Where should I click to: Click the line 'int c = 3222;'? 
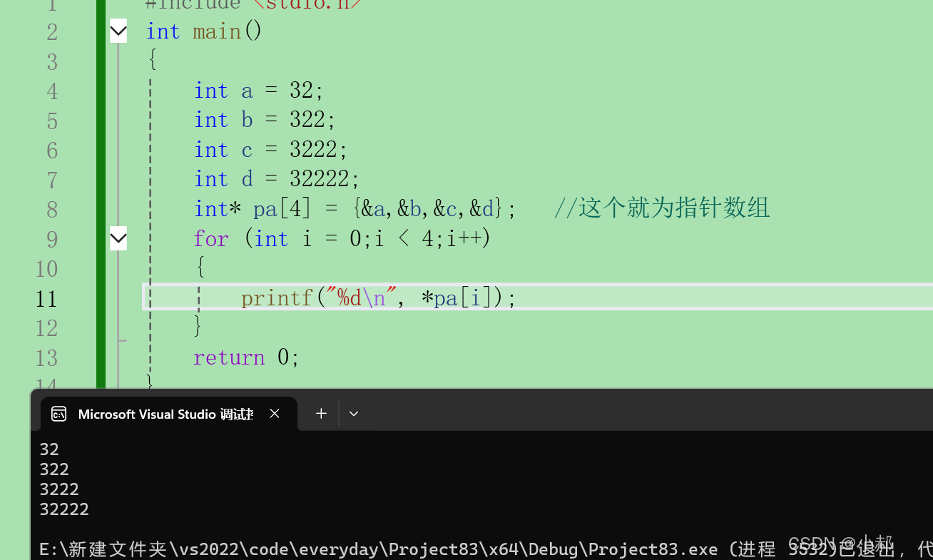point(271,150)
